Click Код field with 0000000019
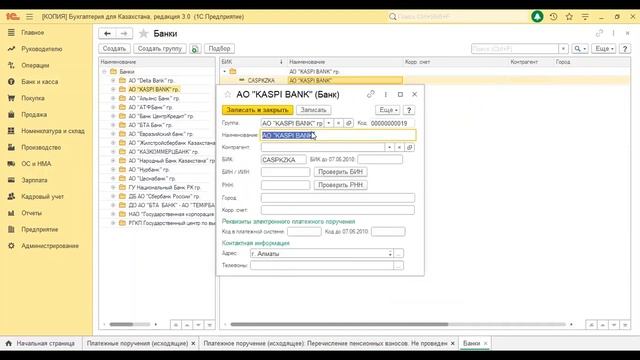This screenshot has width=640, height=360. 392,123
